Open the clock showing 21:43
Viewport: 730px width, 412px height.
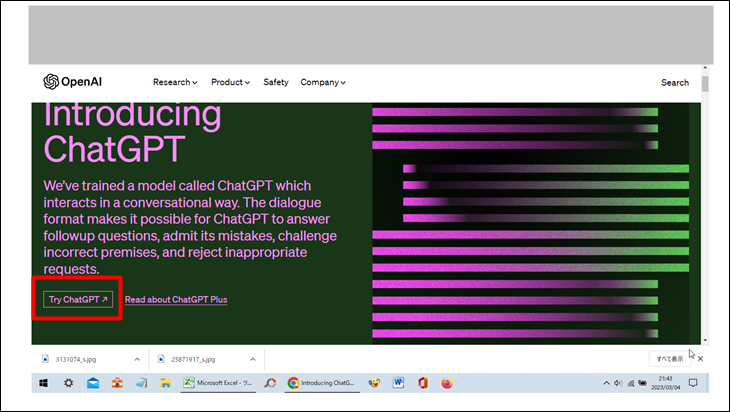[x=665, y=383]
